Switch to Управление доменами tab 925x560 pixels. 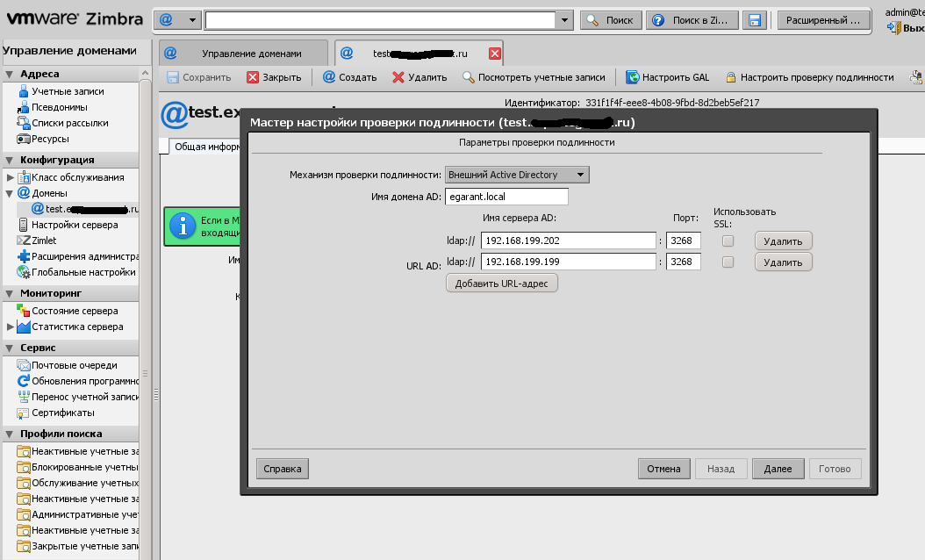pos(242,54)
